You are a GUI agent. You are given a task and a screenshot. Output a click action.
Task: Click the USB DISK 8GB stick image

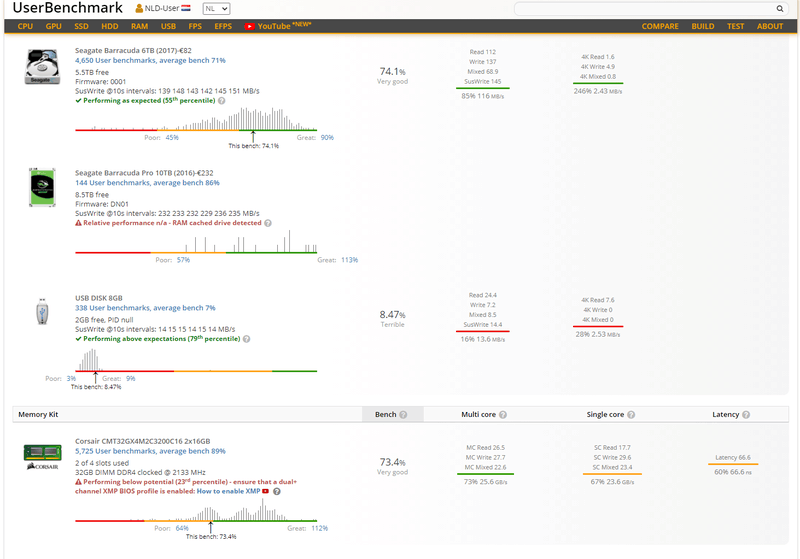click(x=42, y=312)
